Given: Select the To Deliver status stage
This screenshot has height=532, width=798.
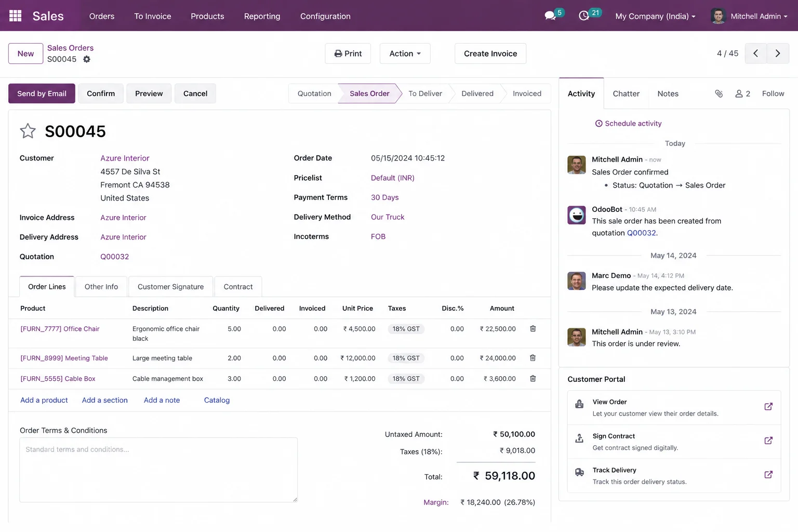Looking at the screenshot, I should (425, 94).
